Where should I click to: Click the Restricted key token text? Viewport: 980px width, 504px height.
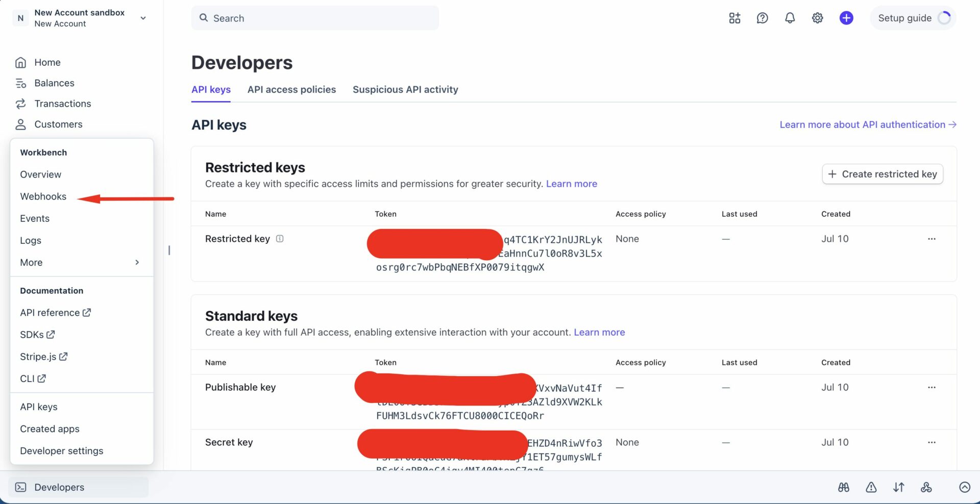[488, 254]
